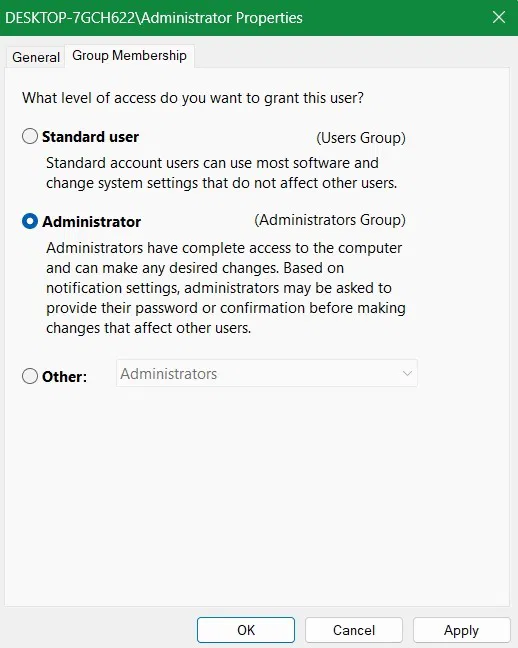Confirm changes with the OK button

pos(246,630)
